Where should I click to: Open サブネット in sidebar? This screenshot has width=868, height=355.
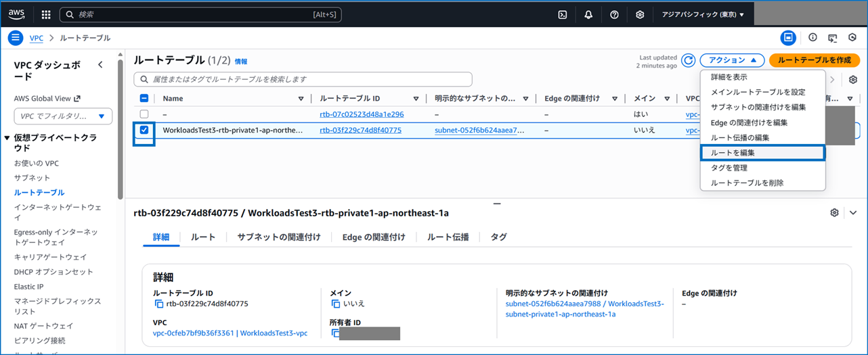32,178
